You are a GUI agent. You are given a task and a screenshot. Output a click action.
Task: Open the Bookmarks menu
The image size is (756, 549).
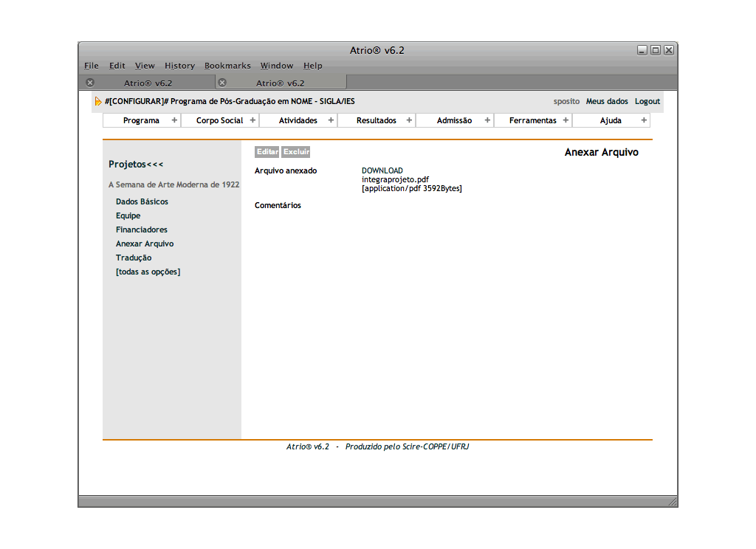227,66
